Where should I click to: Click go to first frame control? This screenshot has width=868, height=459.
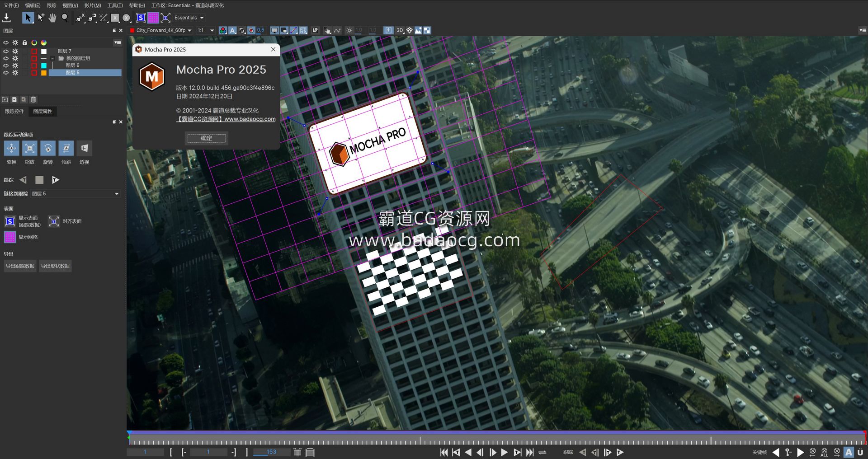pos(444,452)
